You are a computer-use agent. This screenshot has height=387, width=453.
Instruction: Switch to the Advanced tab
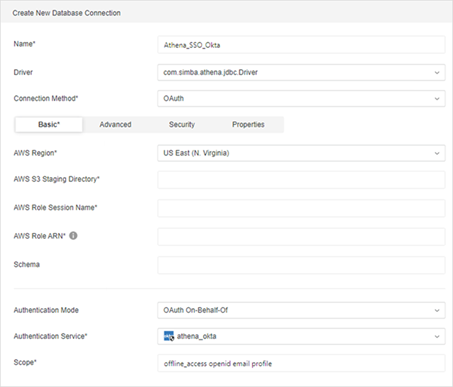tap(115, 125)
